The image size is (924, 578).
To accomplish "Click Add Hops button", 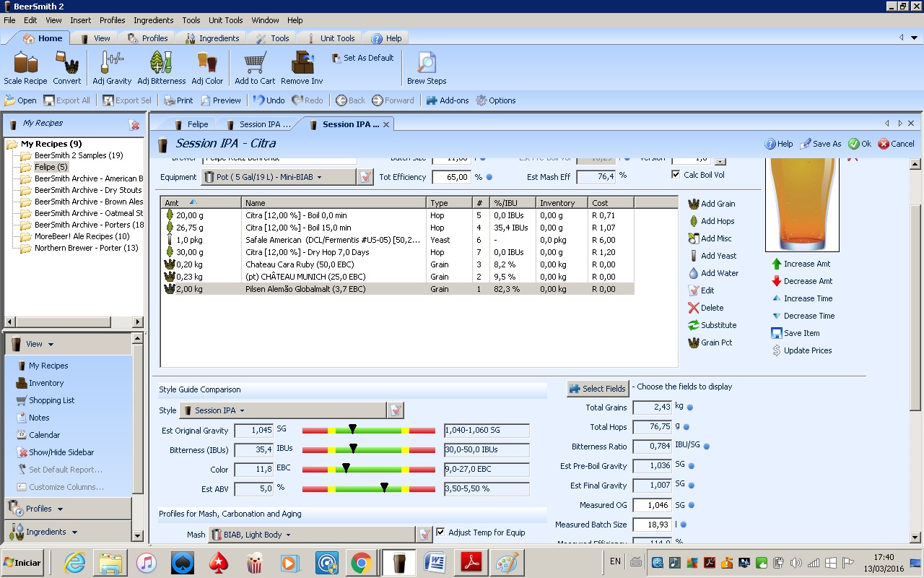I will [711, 221].
